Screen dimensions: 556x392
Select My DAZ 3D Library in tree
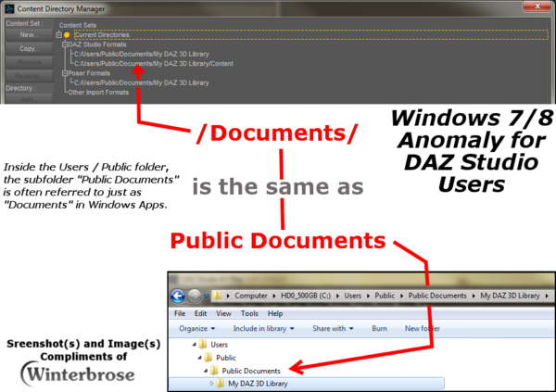(258, 384)
